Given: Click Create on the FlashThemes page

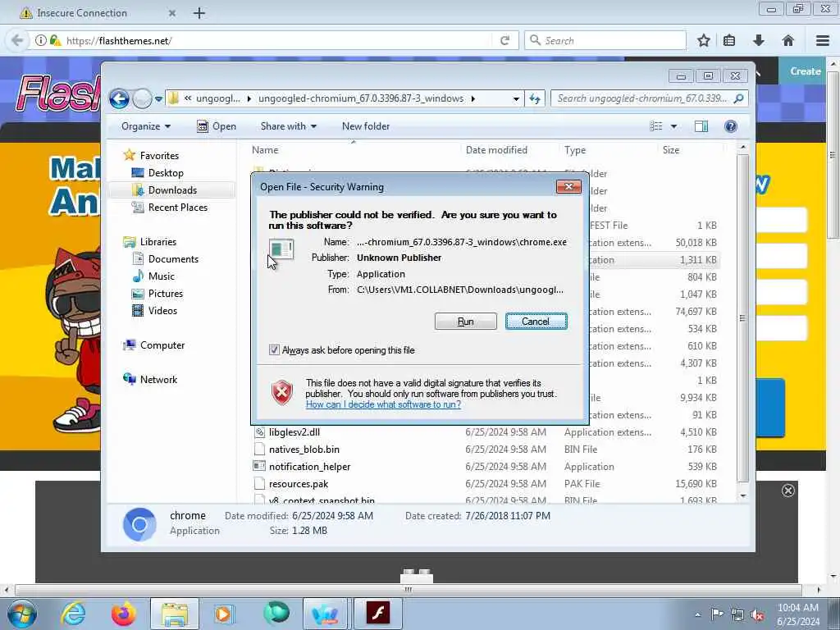Looking at the screenshot, I should tap(806, 71).
